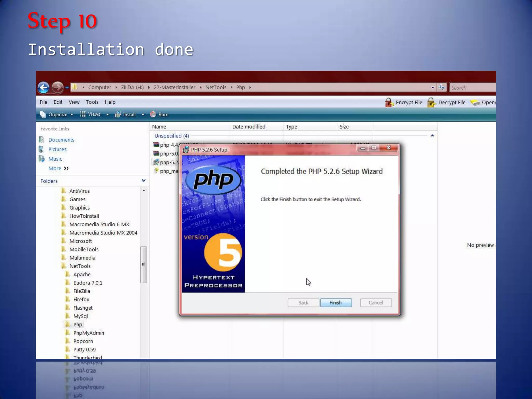Collapse the Unspecified (4) group arrow
The width and height of the screenshot is (532, 399).
click(432, 136)
